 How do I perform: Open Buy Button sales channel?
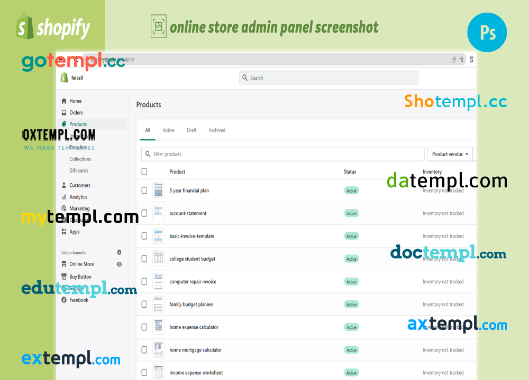pos(77,277)
